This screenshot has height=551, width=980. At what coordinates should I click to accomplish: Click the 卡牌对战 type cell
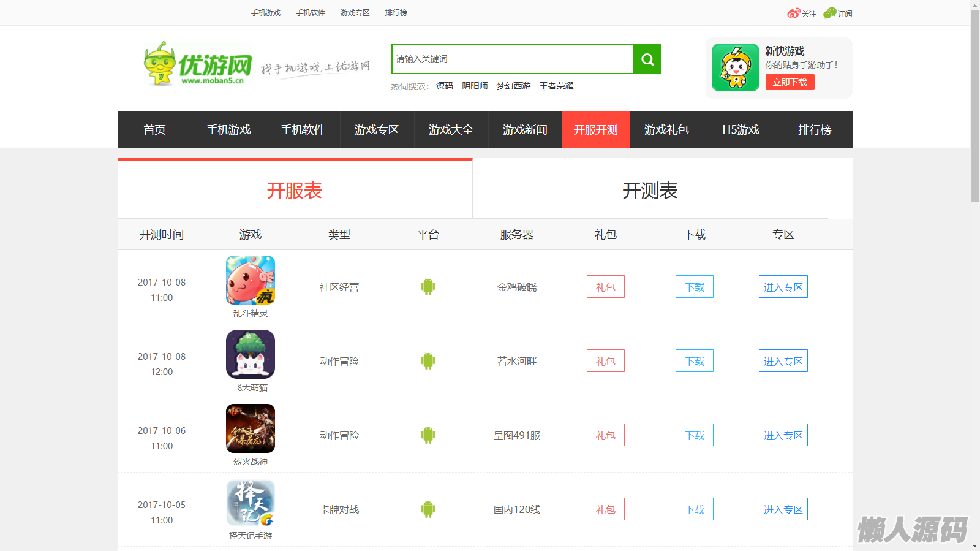coord(339,509)
